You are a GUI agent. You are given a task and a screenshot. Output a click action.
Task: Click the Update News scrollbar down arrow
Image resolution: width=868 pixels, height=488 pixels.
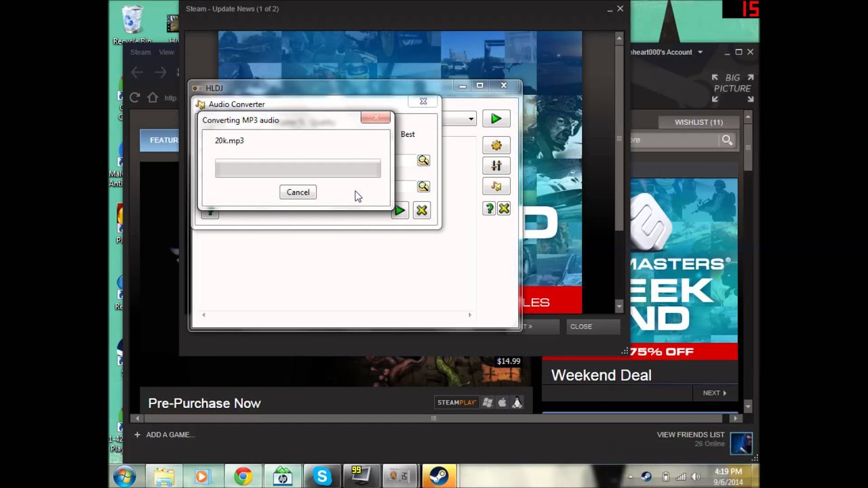(x=618, y=307)
